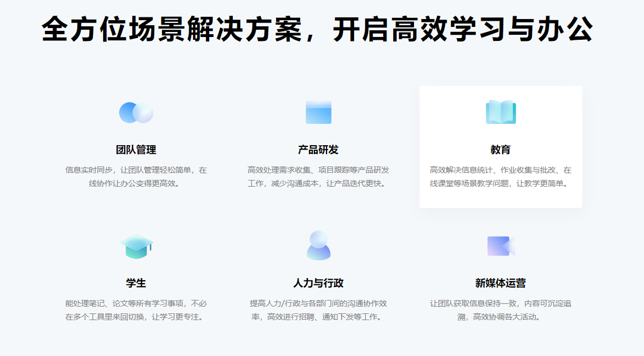The height and width of the screenshot is (356, 644).
Task: Open the 团队管理 title link
Action: [136, 150]
